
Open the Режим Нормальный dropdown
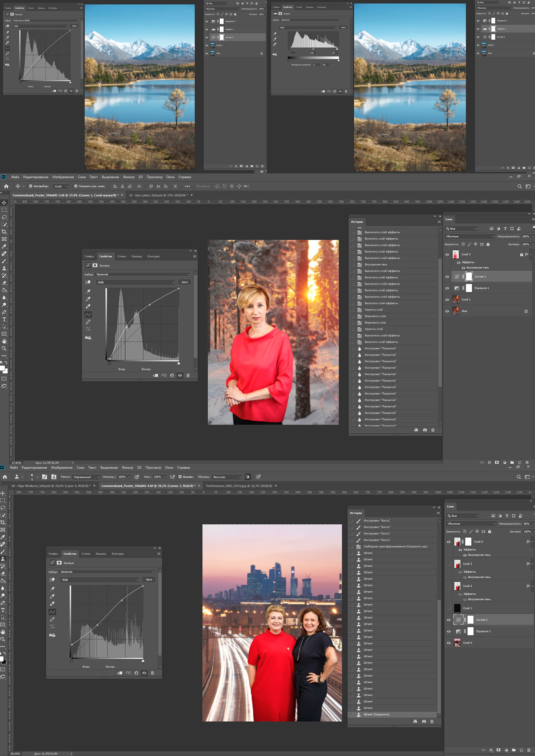tap(86, 477)
